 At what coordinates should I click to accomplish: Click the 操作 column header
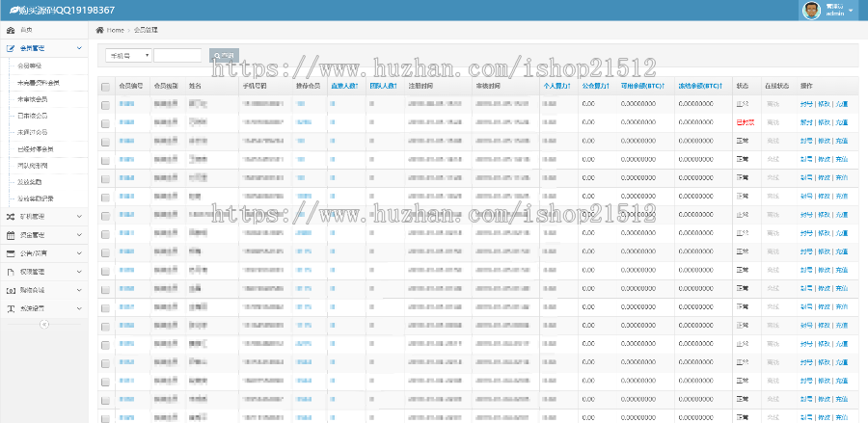(806, 87)
